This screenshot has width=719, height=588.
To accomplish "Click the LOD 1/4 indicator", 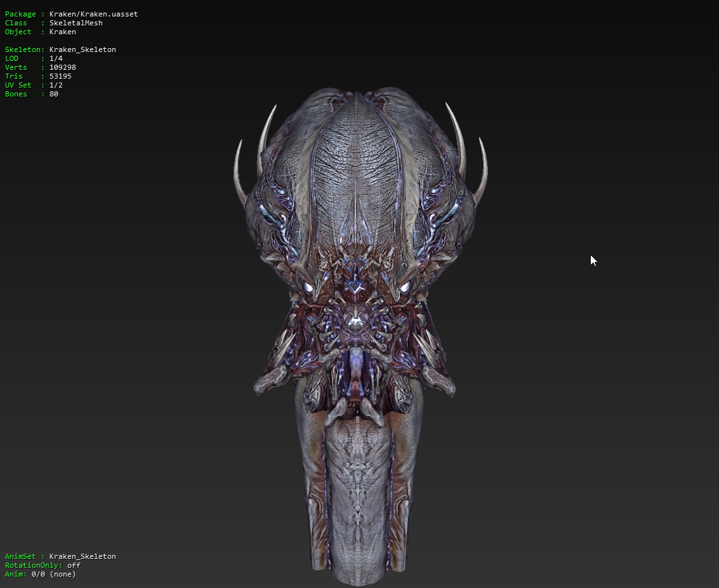I will coord(56,58).
